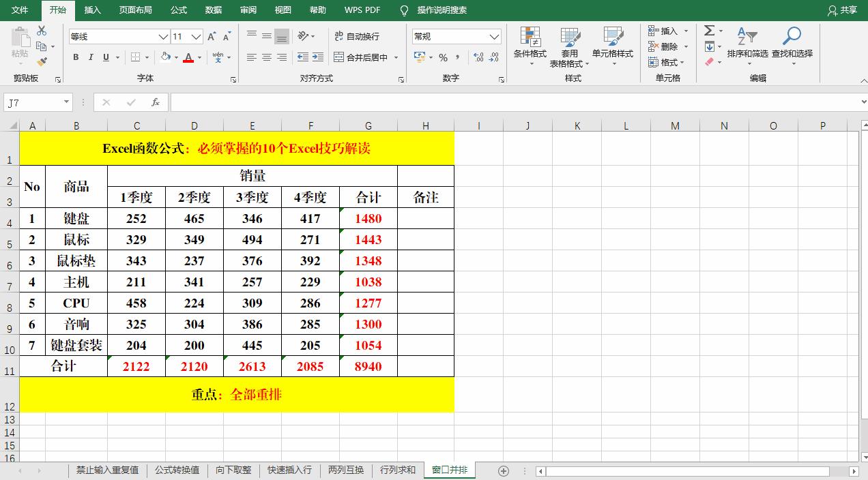Open the 公式 ribbon tab
The width and height of the screenshot is (868, 480).
click(179, 10)
